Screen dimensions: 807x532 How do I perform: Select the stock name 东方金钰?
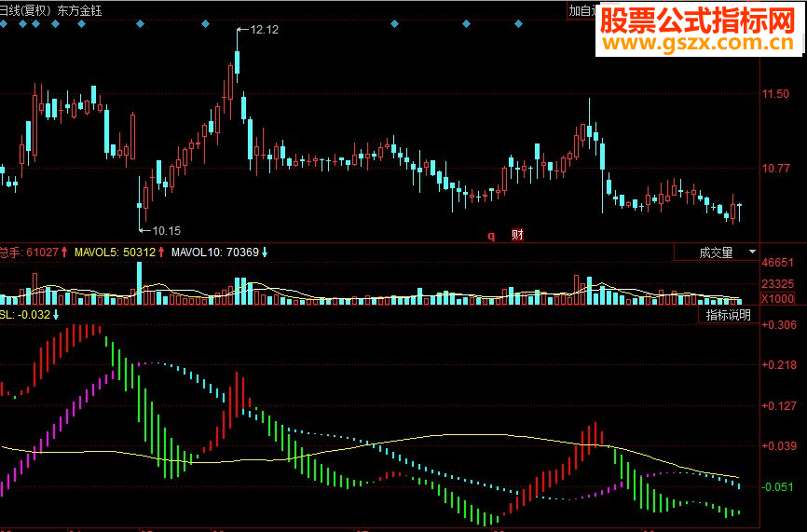tap(80, 10)
